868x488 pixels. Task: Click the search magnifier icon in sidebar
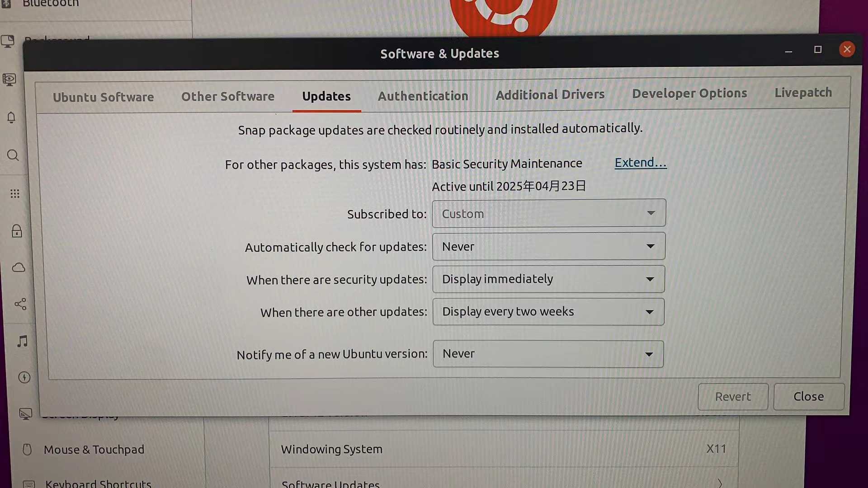click(13, 155)
